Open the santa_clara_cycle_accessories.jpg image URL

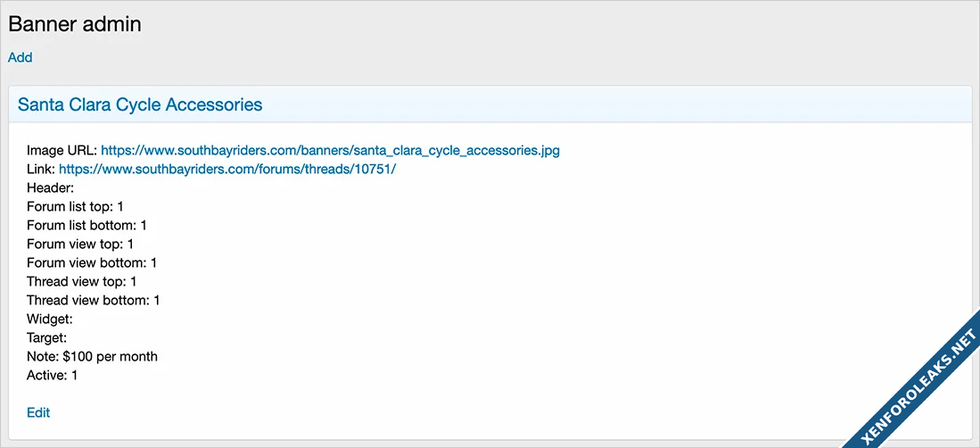coord(330,150)
